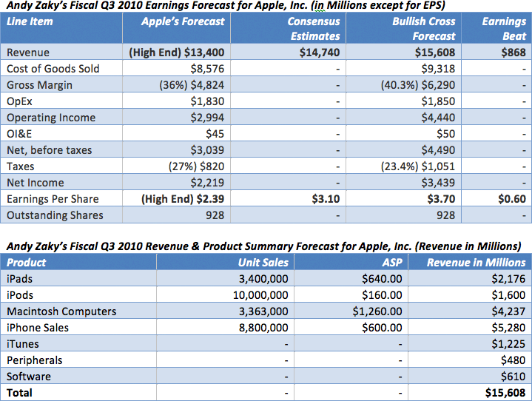
Task: Click the 'Consensus Estimates' column header
Action: coord(314,29)
